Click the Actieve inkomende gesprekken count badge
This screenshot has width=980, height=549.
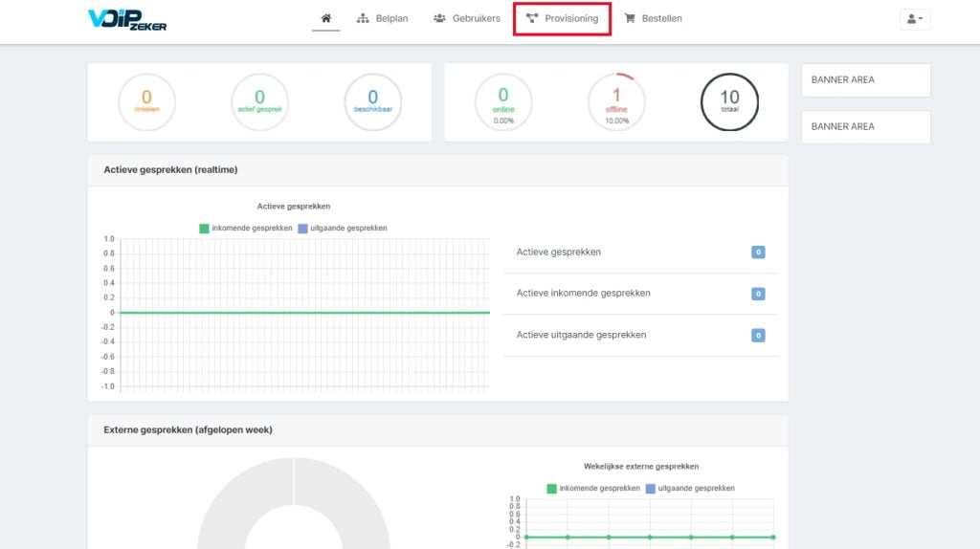pos(758,294)
